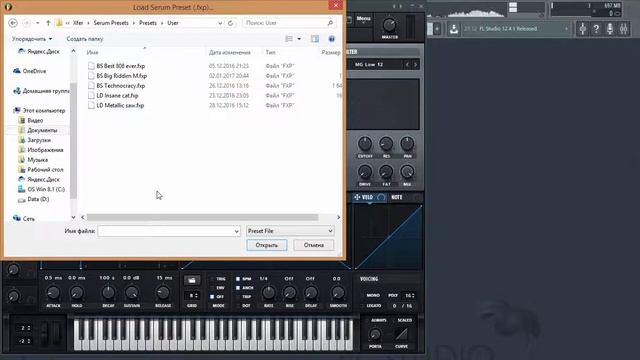Open the Документы folder
The width and height of the screenshot is (640, 360).
pos(38,130)
